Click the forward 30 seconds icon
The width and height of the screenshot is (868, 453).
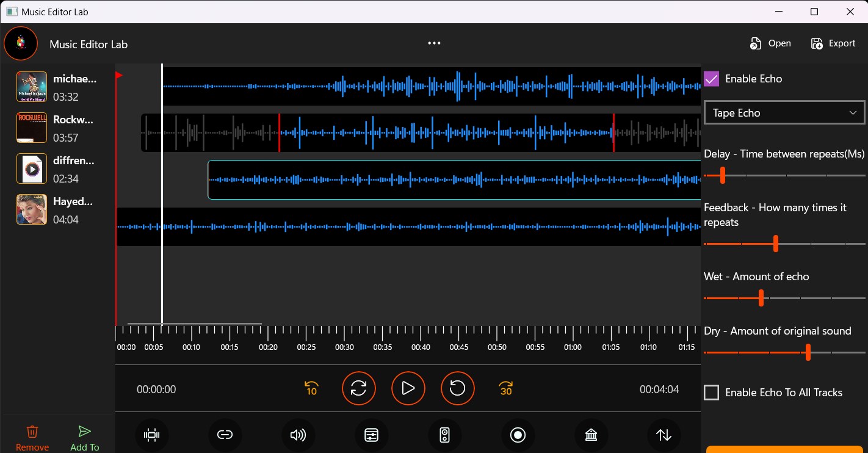tap(505, 388)
